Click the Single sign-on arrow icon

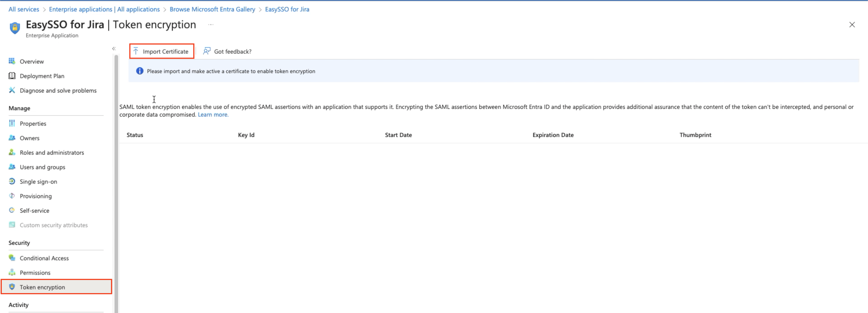(12, 181)
